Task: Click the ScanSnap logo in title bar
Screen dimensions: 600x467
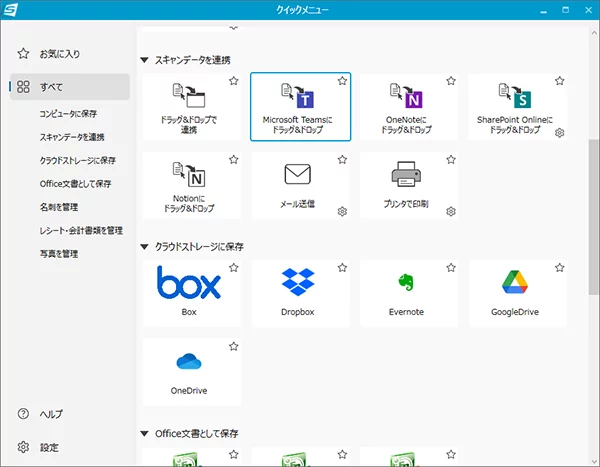Action: point(10,10)
